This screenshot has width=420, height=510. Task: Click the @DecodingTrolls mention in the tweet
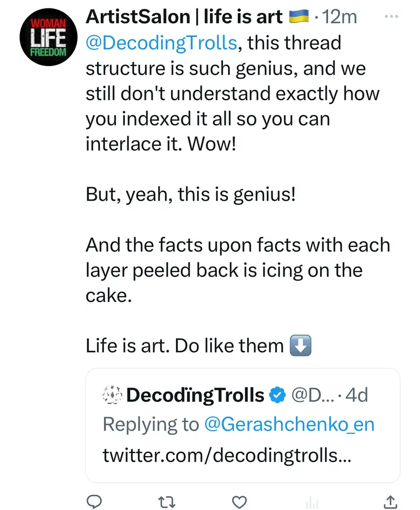click(x=161, y=43)
